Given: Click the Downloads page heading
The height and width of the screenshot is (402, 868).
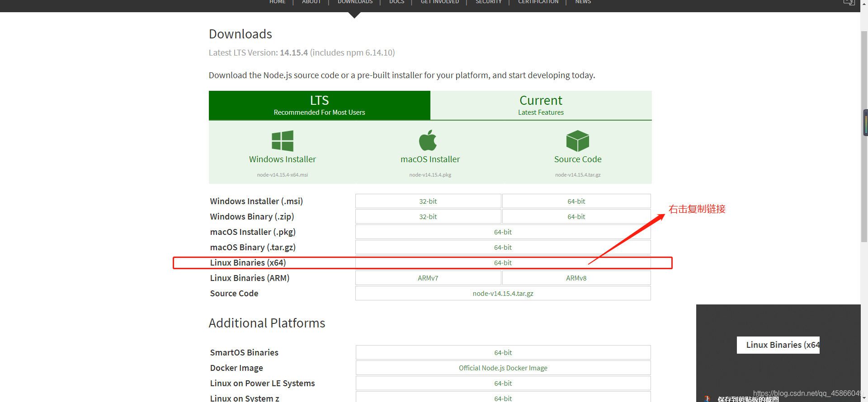Looking at the screenshot, I should [x=241, y=34].
